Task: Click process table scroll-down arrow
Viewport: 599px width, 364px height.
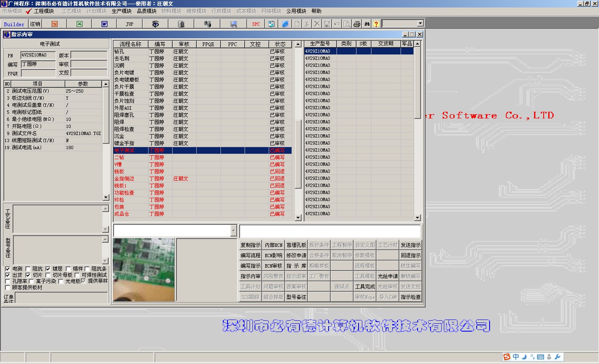Action: coord(298,217)
